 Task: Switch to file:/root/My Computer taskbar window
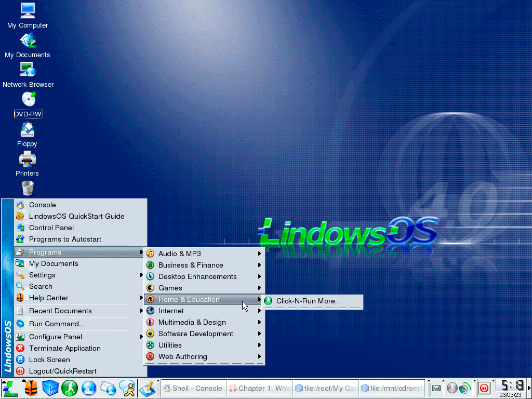click(326, 388)
